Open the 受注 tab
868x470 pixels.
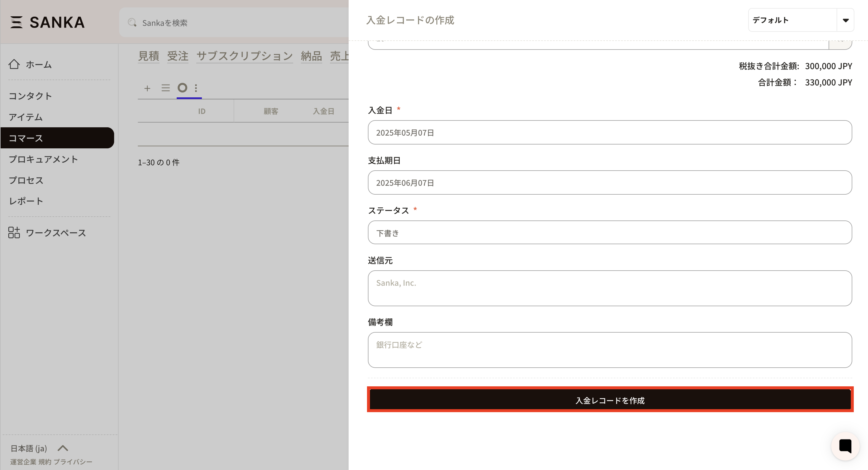coord(178,56)
